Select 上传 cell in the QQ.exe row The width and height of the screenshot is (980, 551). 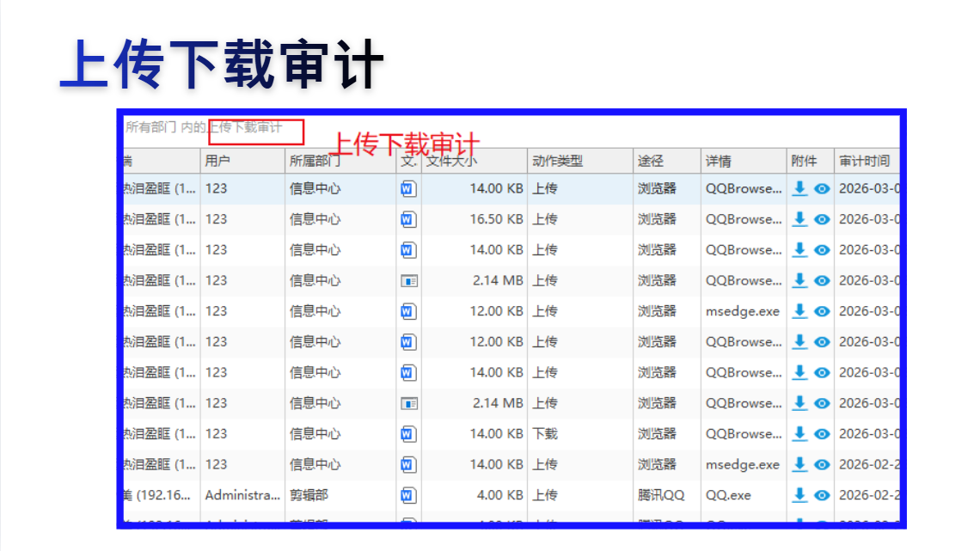pyautogui.click(x=580, y=495)
